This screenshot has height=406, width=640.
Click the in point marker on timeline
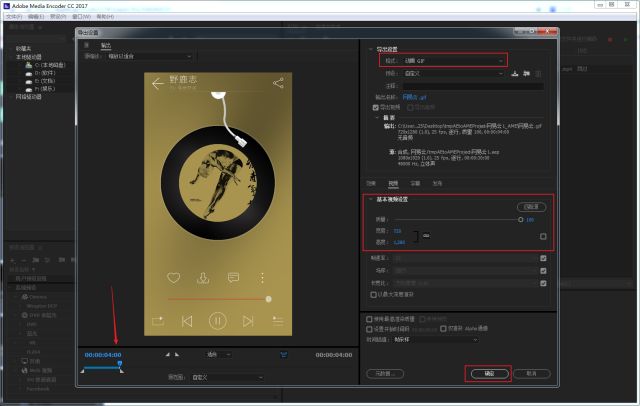click(x=82, y=371)
